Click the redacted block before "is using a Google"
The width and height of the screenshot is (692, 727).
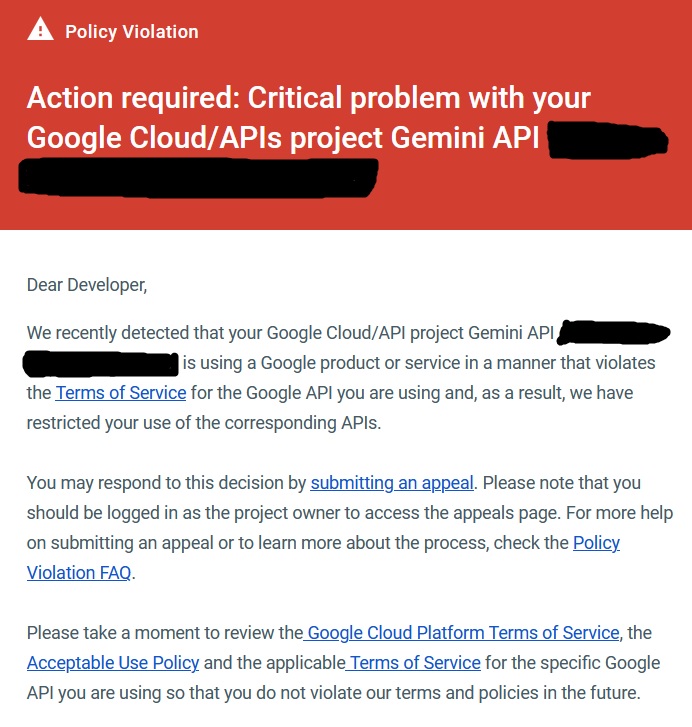click(101, 362)
